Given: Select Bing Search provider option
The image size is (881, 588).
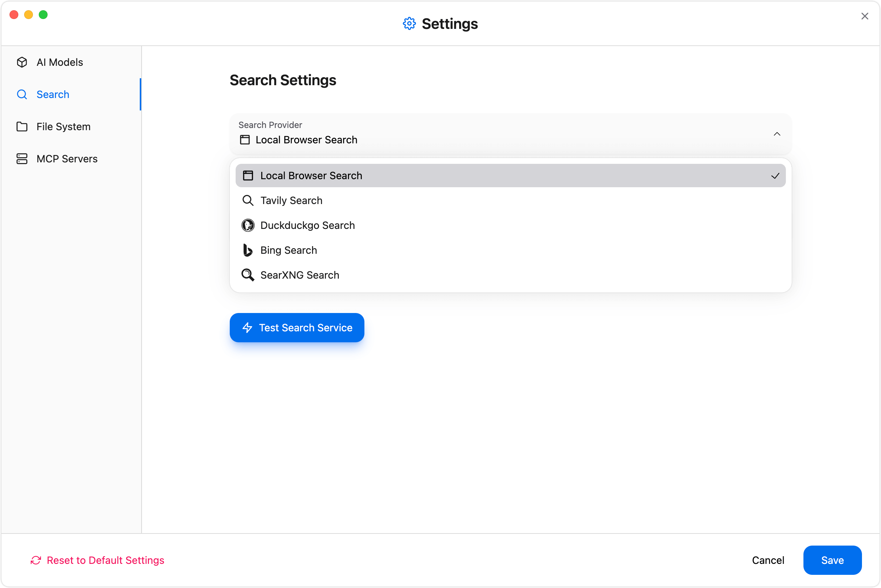Looking at the screenshot, I should click(x=289, y=250).
